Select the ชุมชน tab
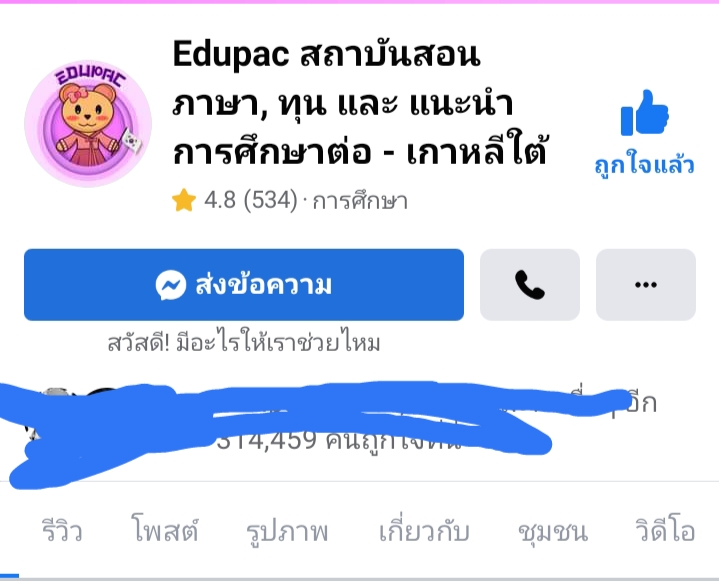The height and width of the screenshot is (581, 719). click(x=553, y=532)
